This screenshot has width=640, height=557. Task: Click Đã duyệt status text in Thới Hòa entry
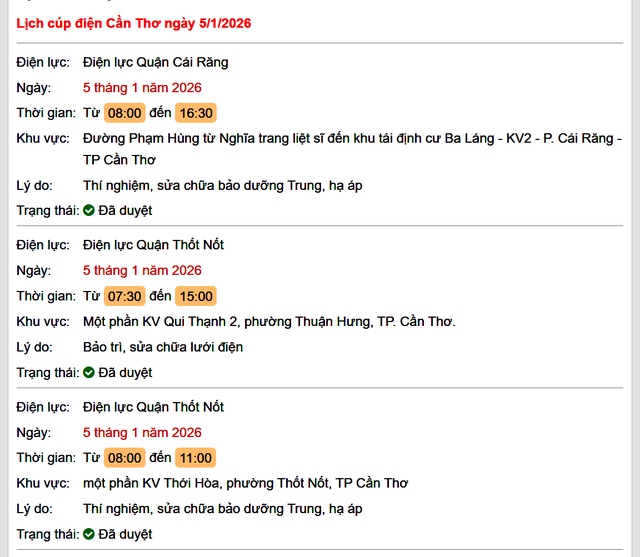click(125, 535)
